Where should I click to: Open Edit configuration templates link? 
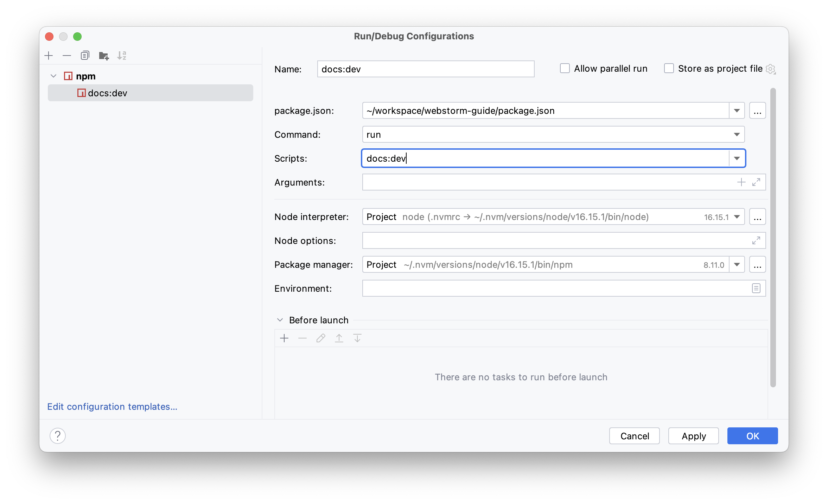tap(112, 407)
